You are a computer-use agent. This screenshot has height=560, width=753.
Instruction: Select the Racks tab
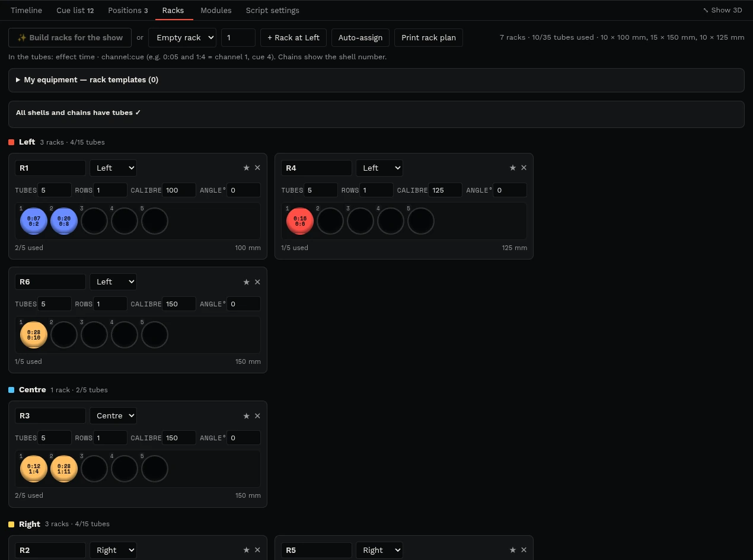pyautogui.click(x=173, y=10)
